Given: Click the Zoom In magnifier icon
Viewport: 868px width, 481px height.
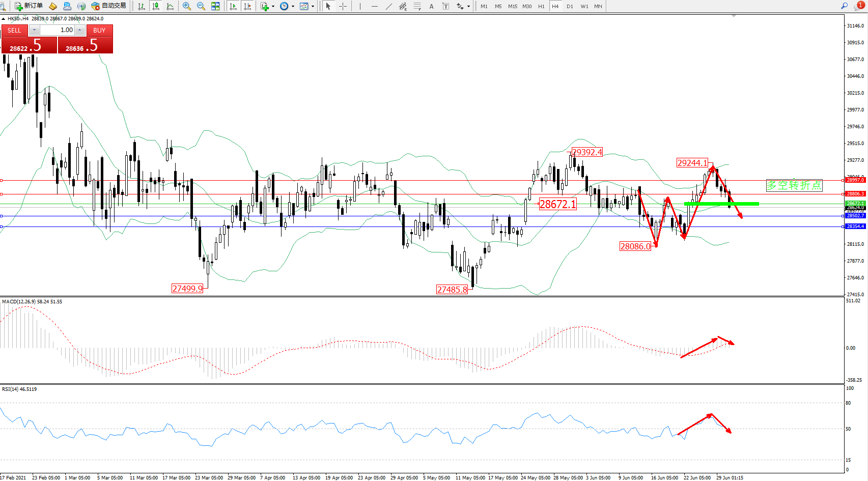Looking at the screenshot, I should [x=187, y=6].
